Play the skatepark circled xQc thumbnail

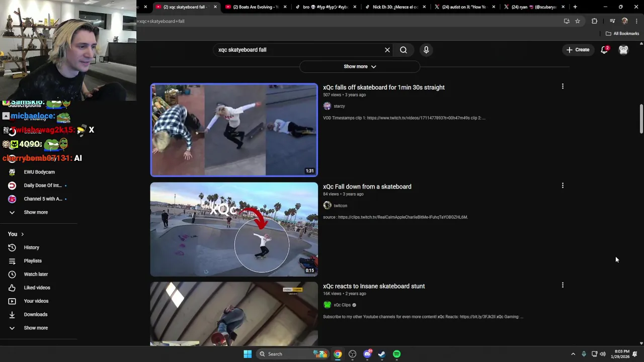234,229
